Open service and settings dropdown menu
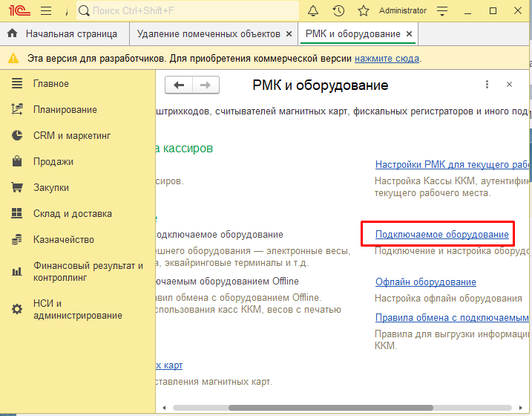The width and height of the screenshot is (532, 416). (442, 10)
